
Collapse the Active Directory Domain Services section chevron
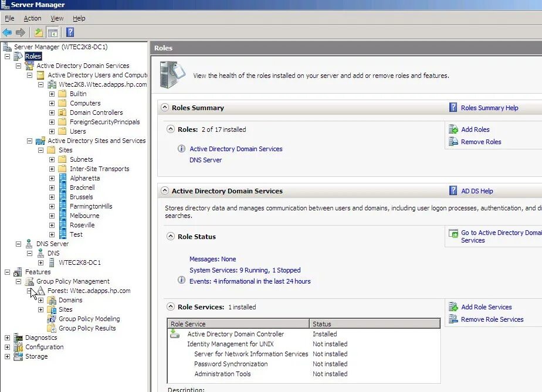pyautogui.click(x=165, y=190)
